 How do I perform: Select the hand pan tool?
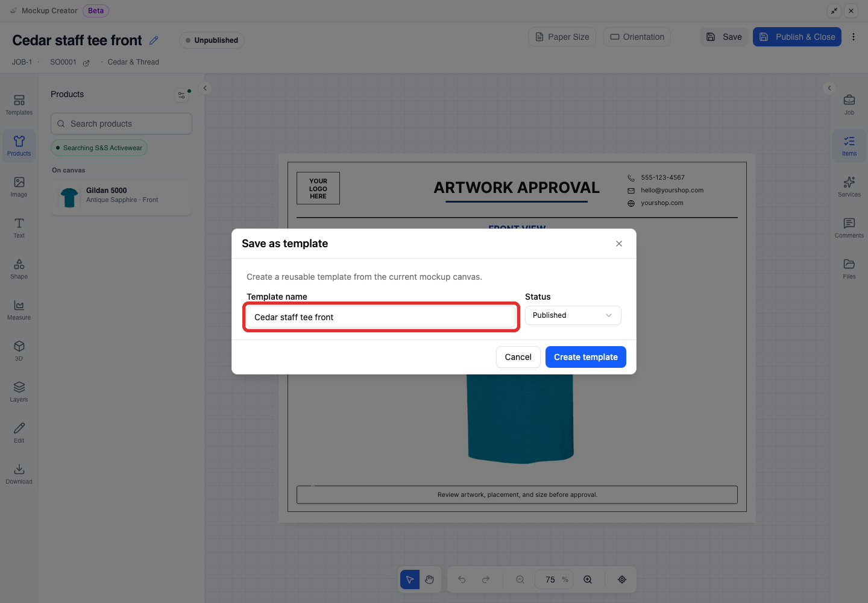429,579
